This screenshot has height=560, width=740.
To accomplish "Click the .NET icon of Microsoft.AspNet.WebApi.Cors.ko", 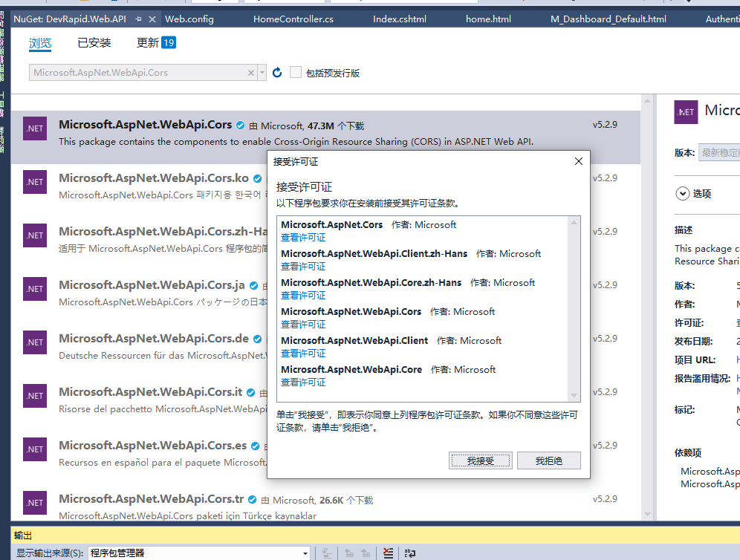I will coord(35,182).
